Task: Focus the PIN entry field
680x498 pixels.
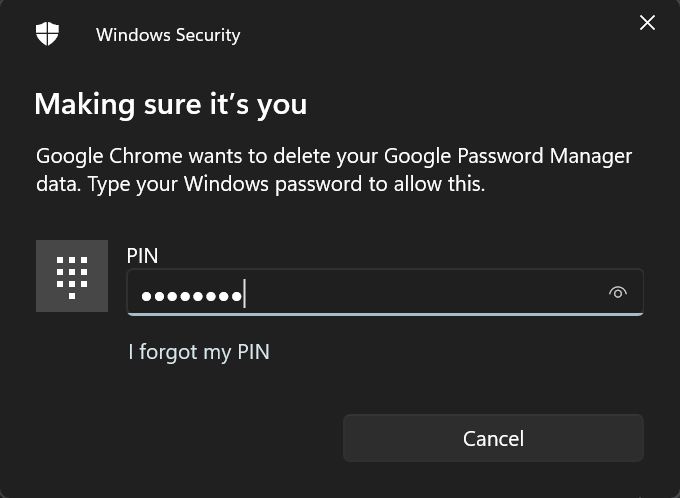Action: (x=385, y=292)
